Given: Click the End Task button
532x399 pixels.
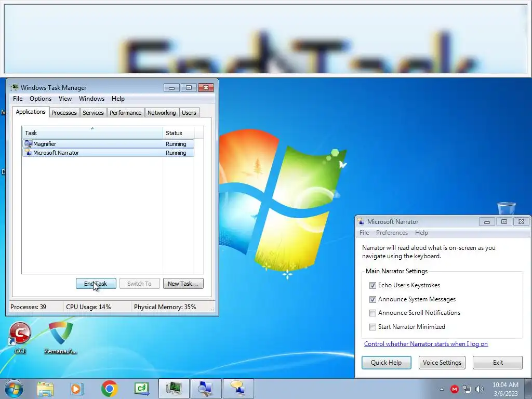Looking at the screenshot, I should [x=96, y=284].
